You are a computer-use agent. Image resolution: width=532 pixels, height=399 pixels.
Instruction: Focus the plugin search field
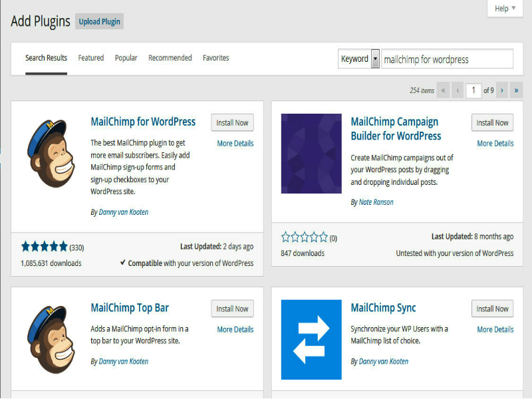click(447, 59)
